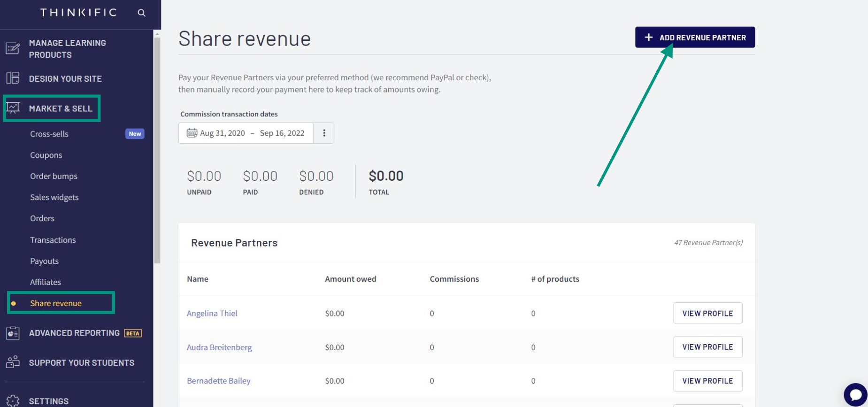Open the chat bubble widget

(855, 395)
